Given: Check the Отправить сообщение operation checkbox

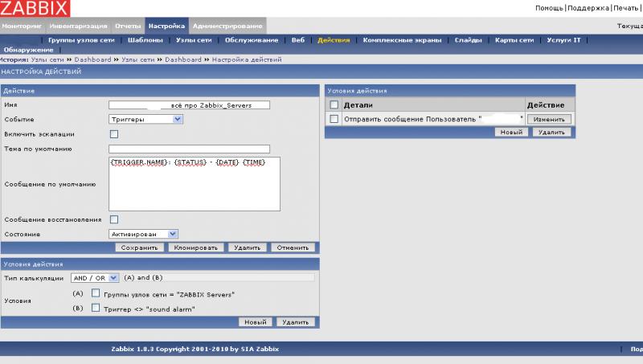Looking at the screenshot, I should [x=334, y=119].
